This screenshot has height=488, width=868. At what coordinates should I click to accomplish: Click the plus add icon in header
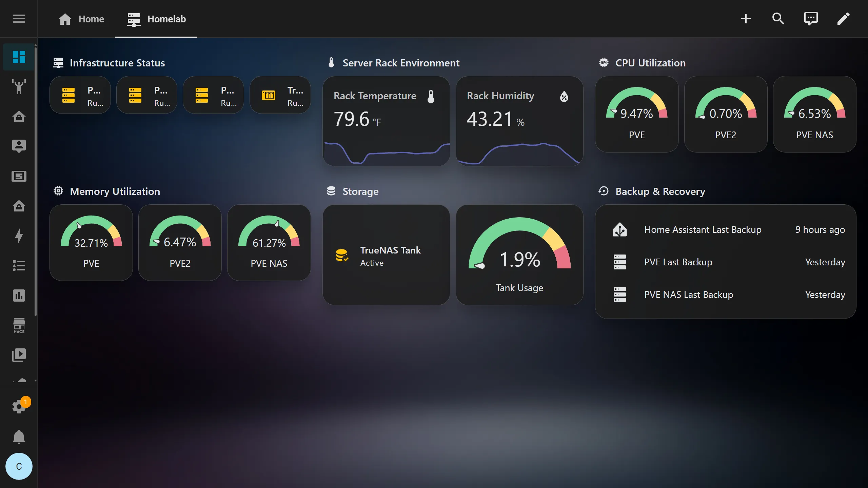click(746, 19)
